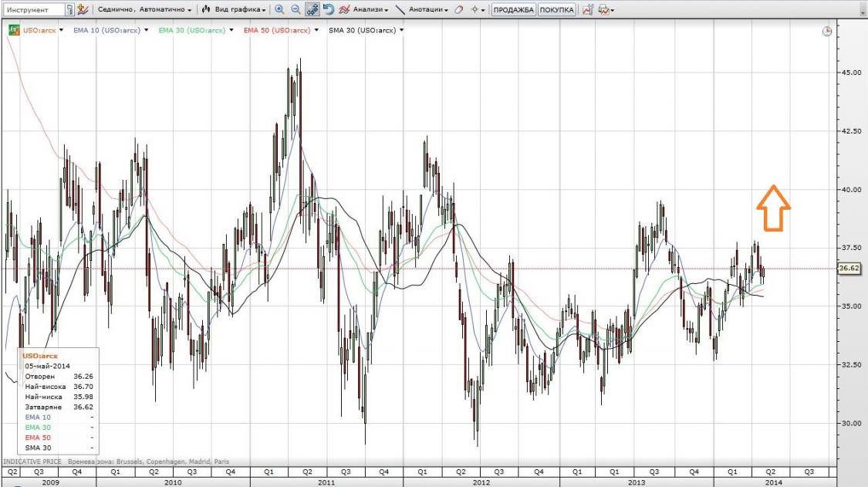
Task: Click the clock icon at chart top right
Action: pos(826,31)
